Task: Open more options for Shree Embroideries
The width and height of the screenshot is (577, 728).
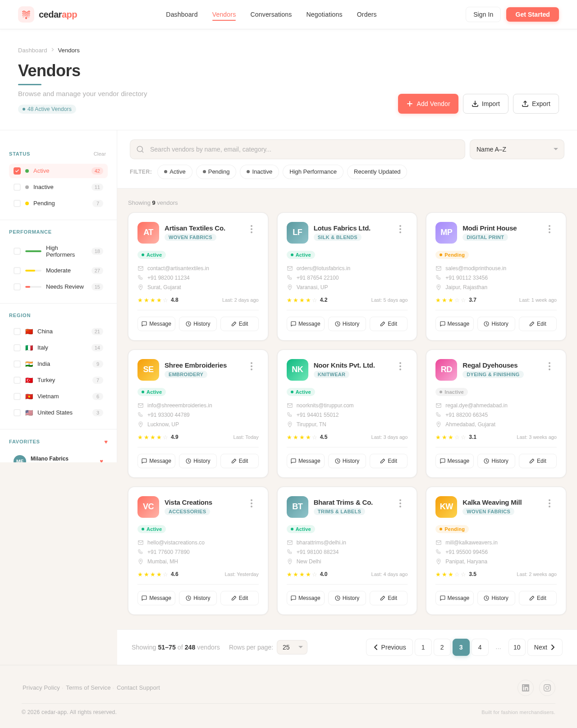Action: click(252, 366)
